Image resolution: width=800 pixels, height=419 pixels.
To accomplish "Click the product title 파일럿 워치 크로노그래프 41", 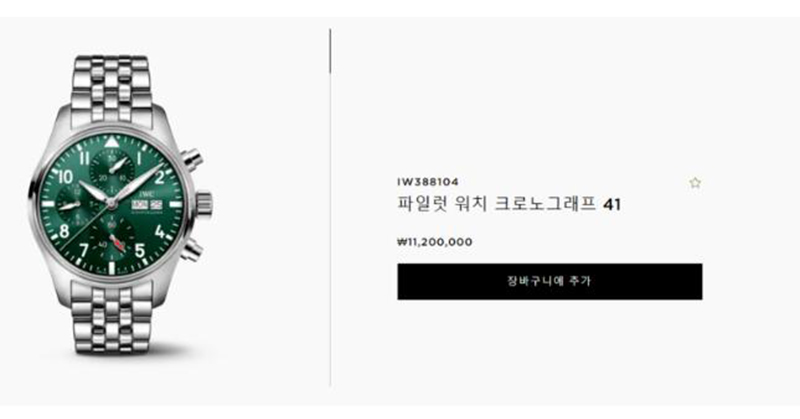I will [x=509, y=205].
